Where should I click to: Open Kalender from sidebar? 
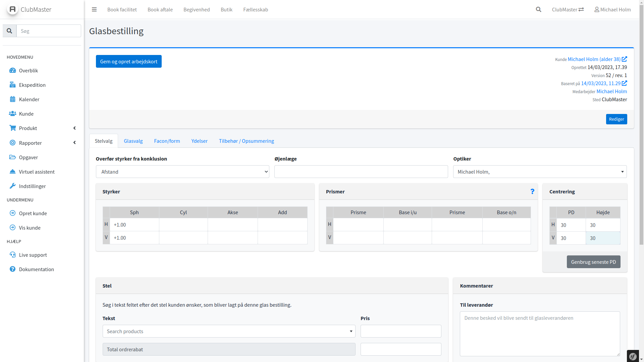pos(29,99)
